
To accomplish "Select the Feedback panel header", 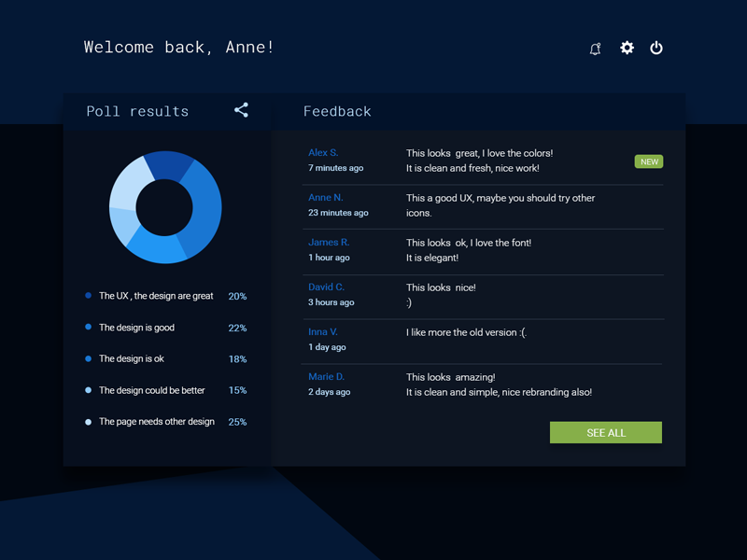I will 337,111.
